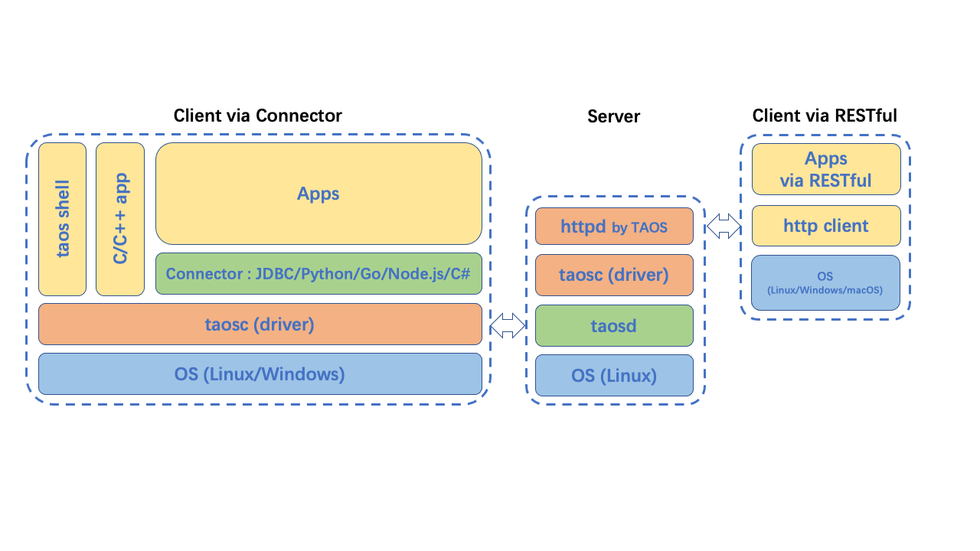Select the OS (Linux/Windows) block

tap(260, 374)
